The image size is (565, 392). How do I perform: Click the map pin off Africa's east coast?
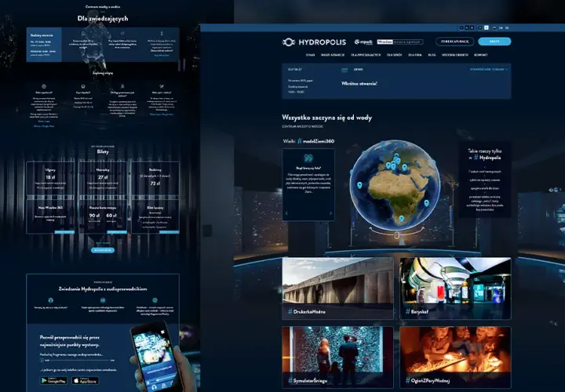(426, 203)
